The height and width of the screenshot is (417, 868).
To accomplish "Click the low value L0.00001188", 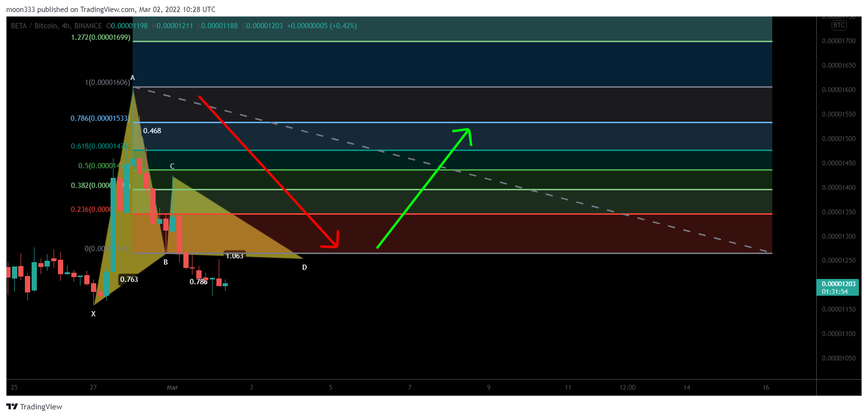I will (218, 26).
